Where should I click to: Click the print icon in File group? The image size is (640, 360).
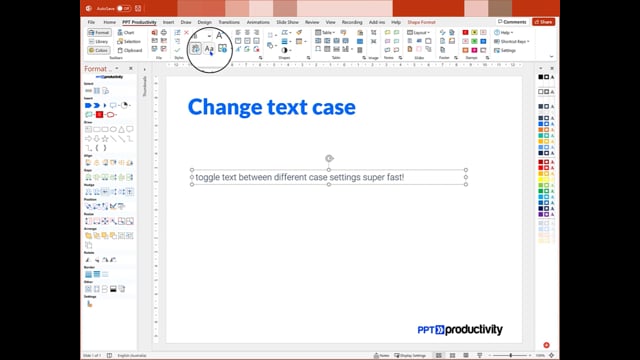click(164, 32)
